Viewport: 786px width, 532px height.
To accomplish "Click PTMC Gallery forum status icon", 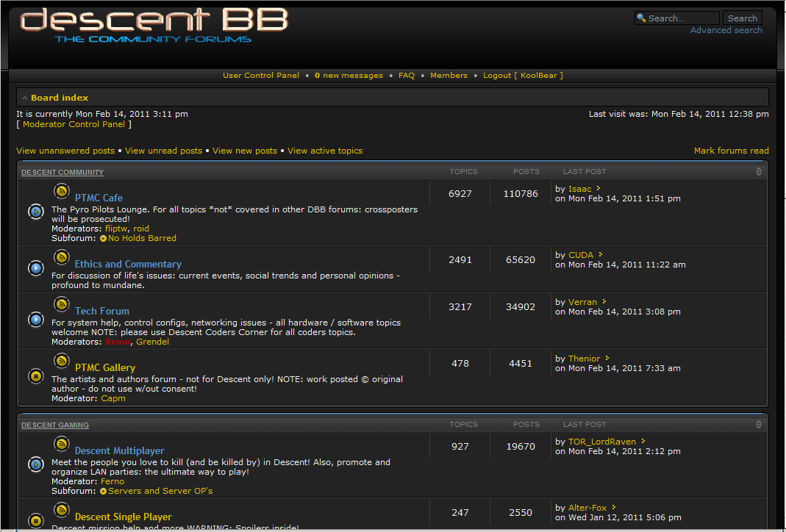I will (x=35, y=375).
